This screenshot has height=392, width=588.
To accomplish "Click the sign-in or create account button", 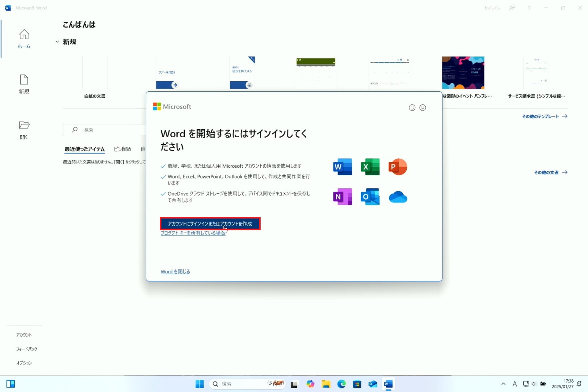I will (210, 224).
